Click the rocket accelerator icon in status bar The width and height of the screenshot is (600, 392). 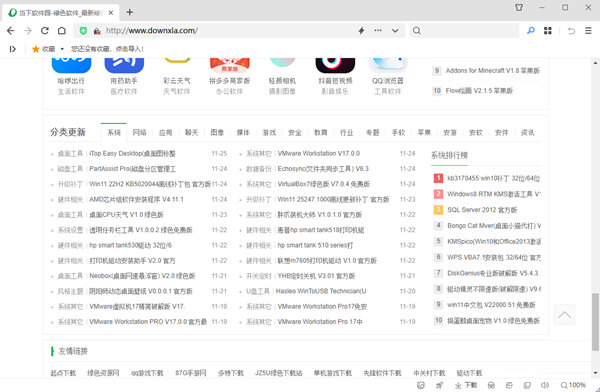[439, 385]
